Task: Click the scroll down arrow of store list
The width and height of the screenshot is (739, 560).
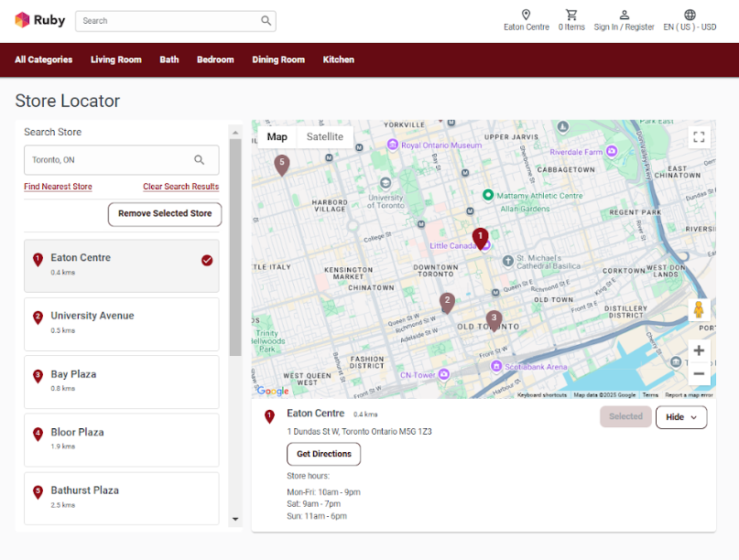Action: [235, 519]
